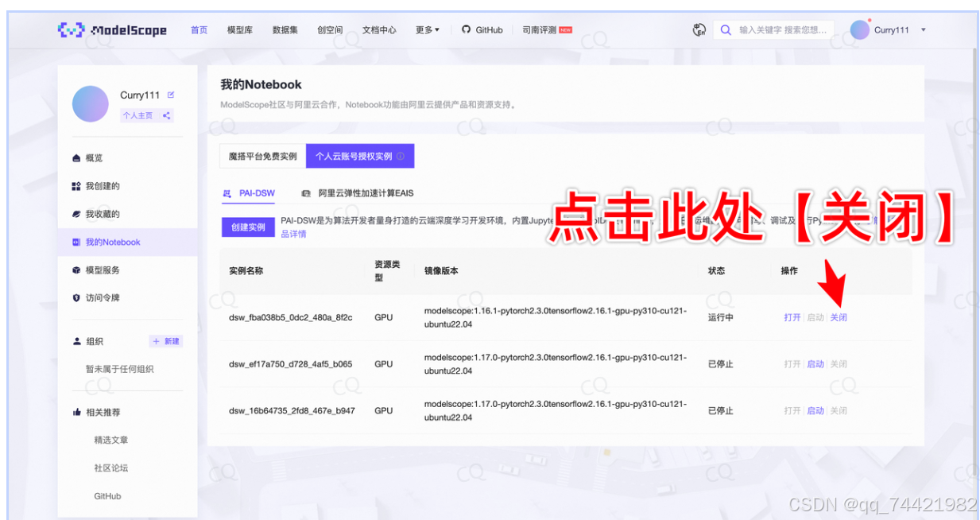Focus the keyword search input field

783,30
